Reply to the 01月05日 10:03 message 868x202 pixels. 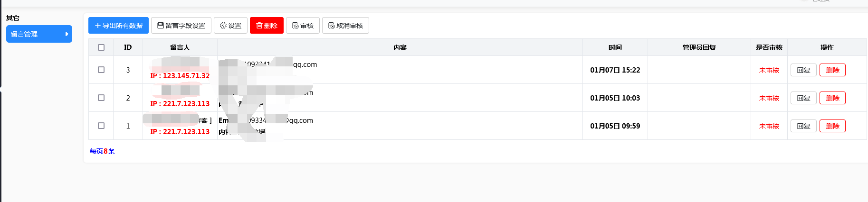(803, 98)
